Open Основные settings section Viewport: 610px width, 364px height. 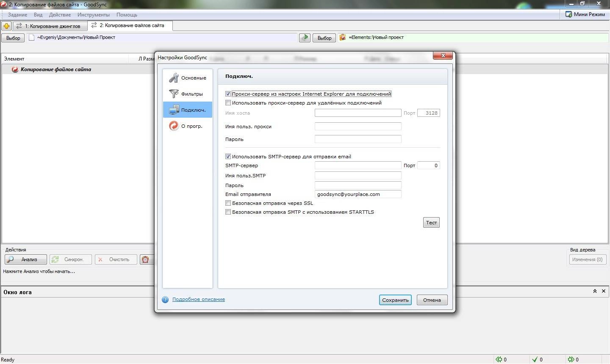coord(188,78)
